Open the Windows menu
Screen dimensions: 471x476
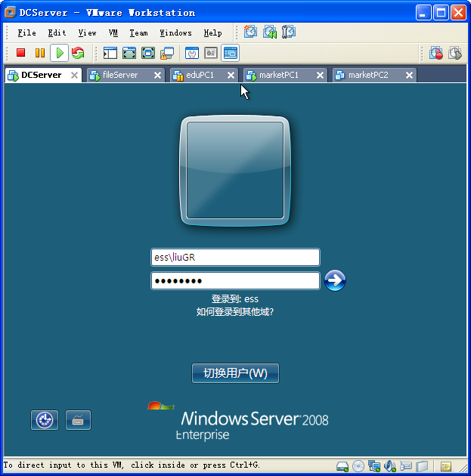[x=176, y=32]
